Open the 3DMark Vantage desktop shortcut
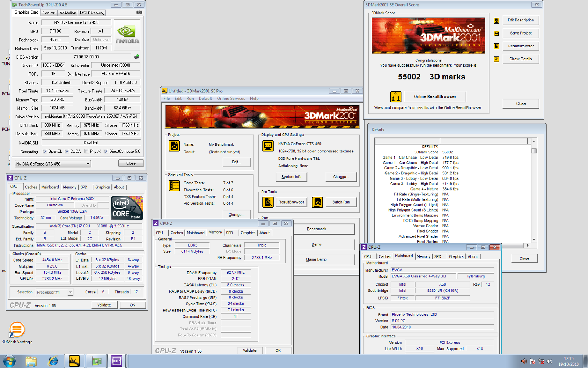Image resolution: width=588 pixels, height=368 pixels. tap(17, 333)
